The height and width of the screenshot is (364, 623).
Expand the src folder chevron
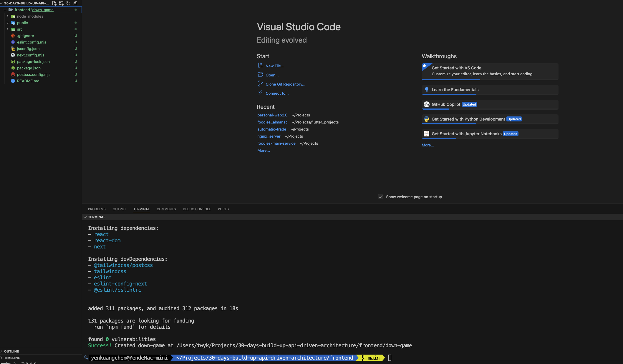coord(7,29)
